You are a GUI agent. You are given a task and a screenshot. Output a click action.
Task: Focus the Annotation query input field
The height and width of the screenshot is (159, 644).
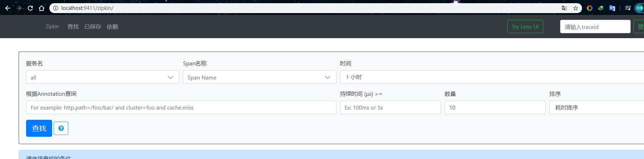[181, 107]
